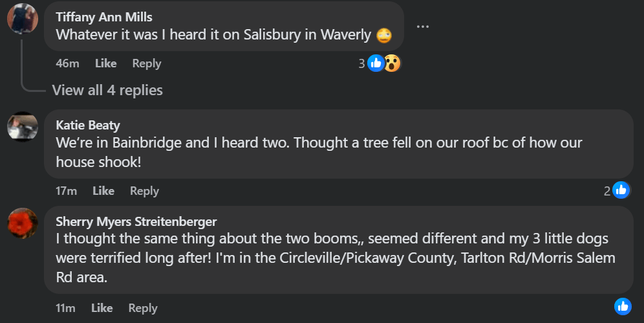Reply to Tiffany Ann Mills' comment

(x=147, y=63)
